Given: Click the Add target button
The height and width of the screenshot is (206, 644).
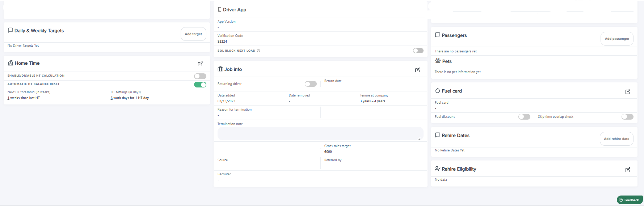Looking at the screenshot, I should tap(193, 34).
